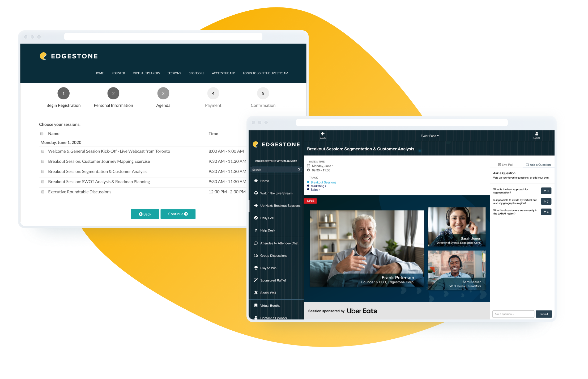Click the Continue button on registration
588x379 pixels.
pos(178,214)
